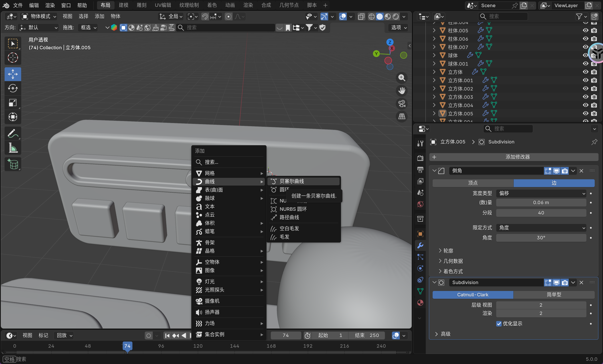This screenshot has width=603, height=364.
Task: Expand the 几何数据 section
Action: 453,261
